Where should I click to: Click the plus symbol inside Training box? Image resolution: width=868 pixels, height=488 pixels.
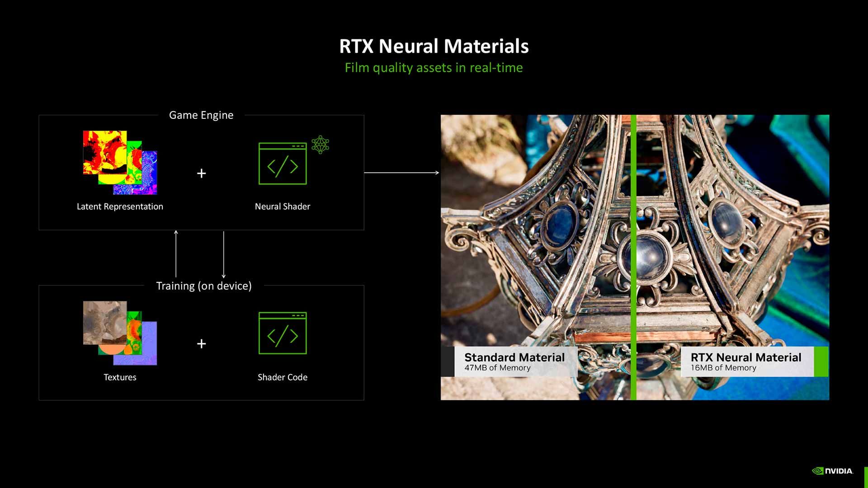pos(201,343)
